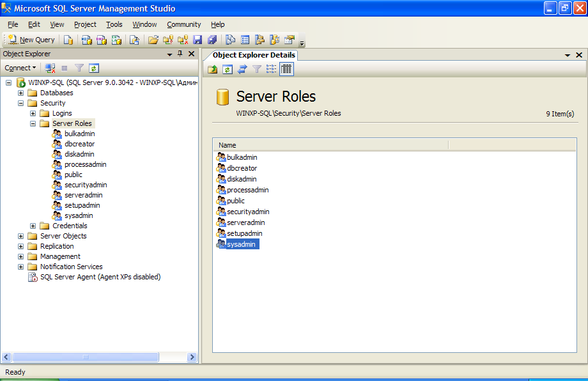Screen dimensions: 588x381
Task: Click the Summary list icon in toolbar
Action: (245, 40)
